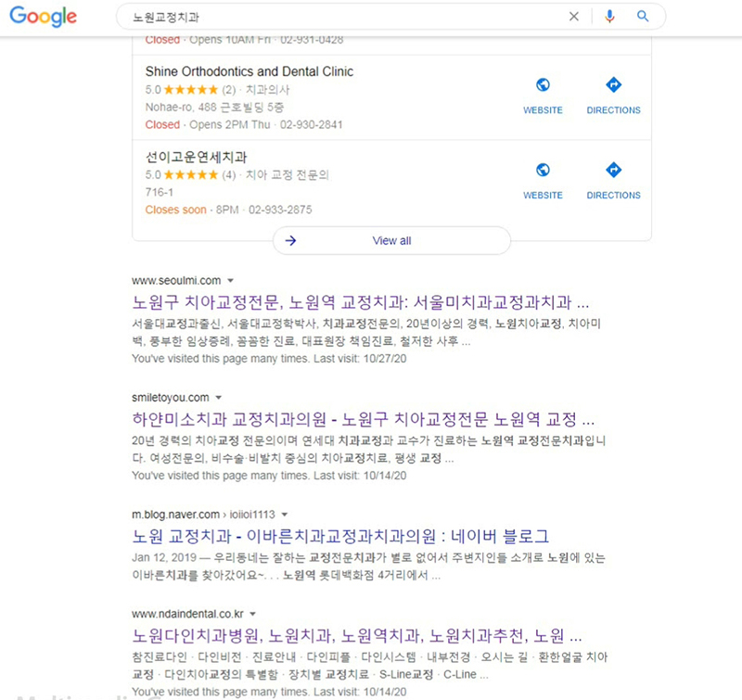Click the magnifying glass search icon
The image size is (742, 700).
(x=642, y=17)
